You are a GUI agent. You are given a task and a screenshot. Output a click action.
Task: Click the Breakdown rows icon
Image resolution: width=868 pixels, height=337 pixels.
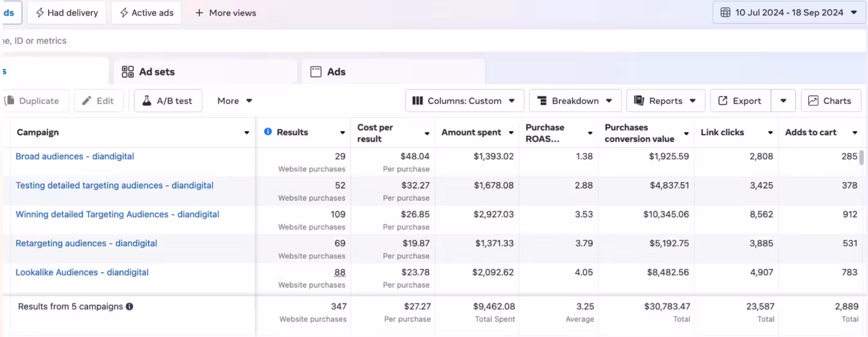[x=542, y=100]
